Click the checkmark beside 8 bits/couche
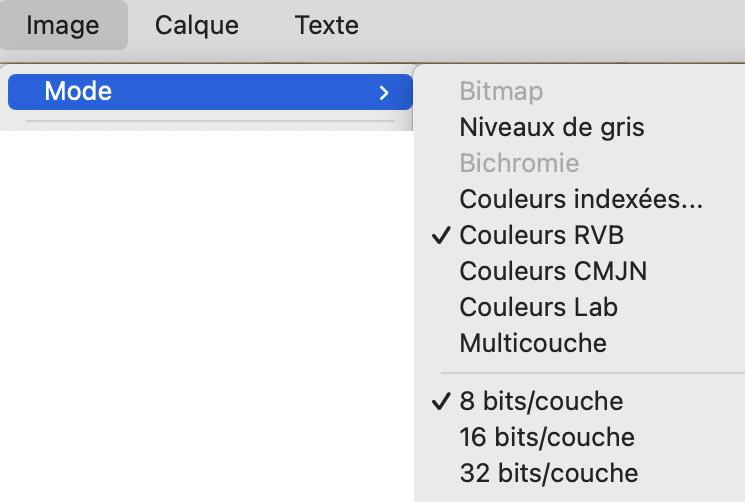Viewport: 745px width, 502px height. coord(440,402)
